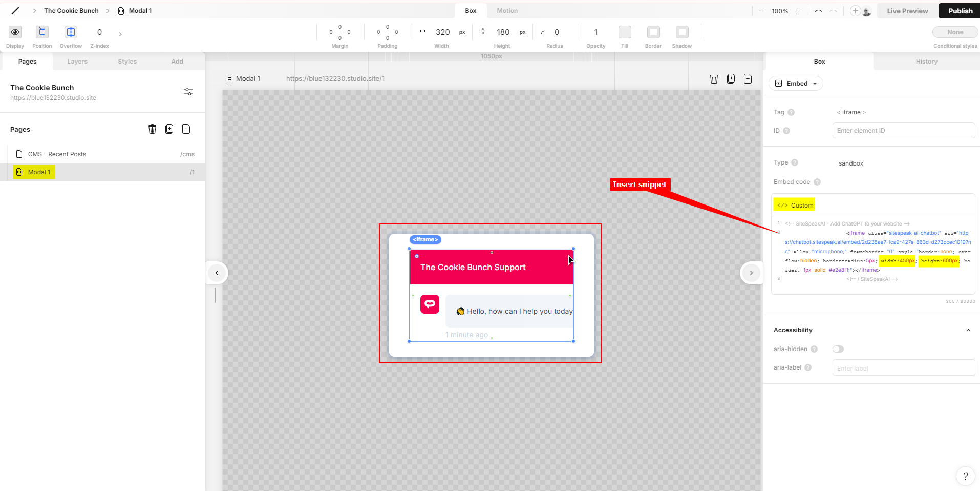The height and width of the screenshot is (491, 980).
Task: Open the help question mark button
Action: tap(965, 476)
